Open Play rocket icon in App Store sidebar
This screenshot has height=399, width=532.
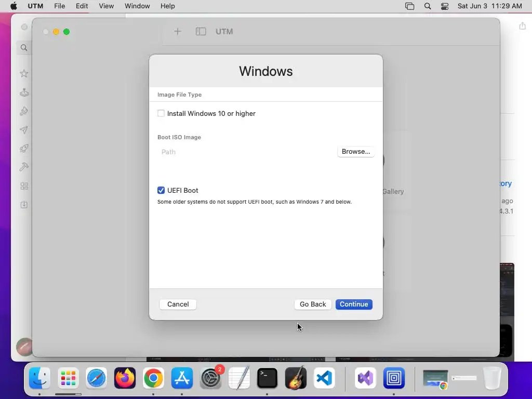24,149
